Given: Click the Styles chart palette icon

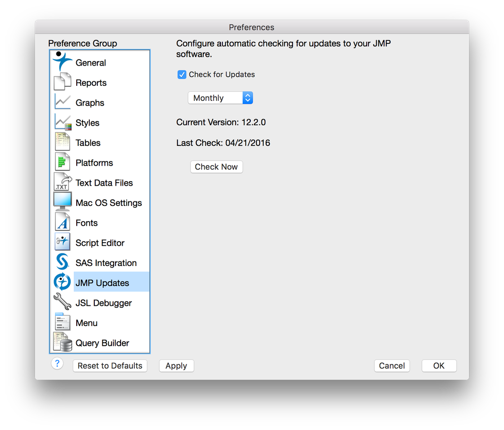Looking at the screenshot, I should coord(63,122).
